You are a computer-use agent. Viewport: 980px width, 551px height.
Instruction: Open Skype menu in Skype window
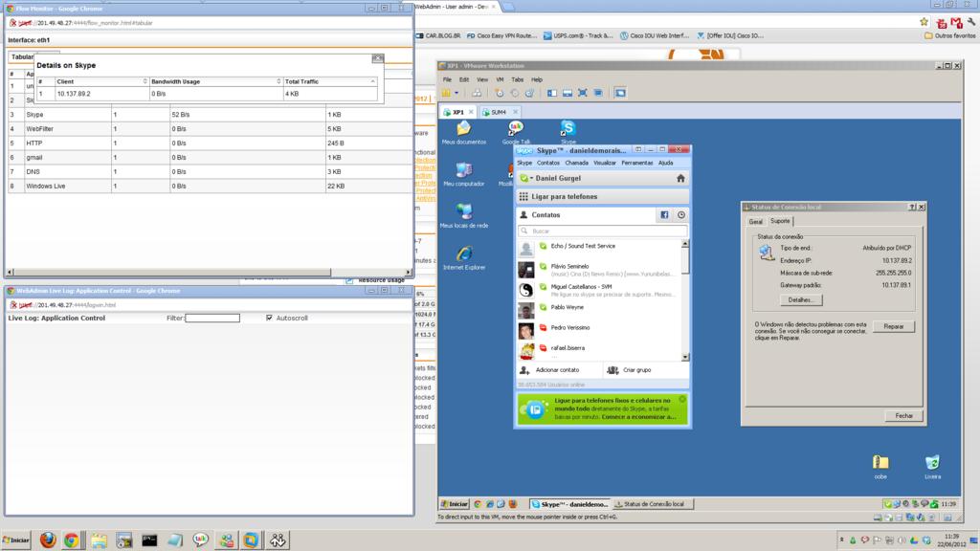[524, 163]
